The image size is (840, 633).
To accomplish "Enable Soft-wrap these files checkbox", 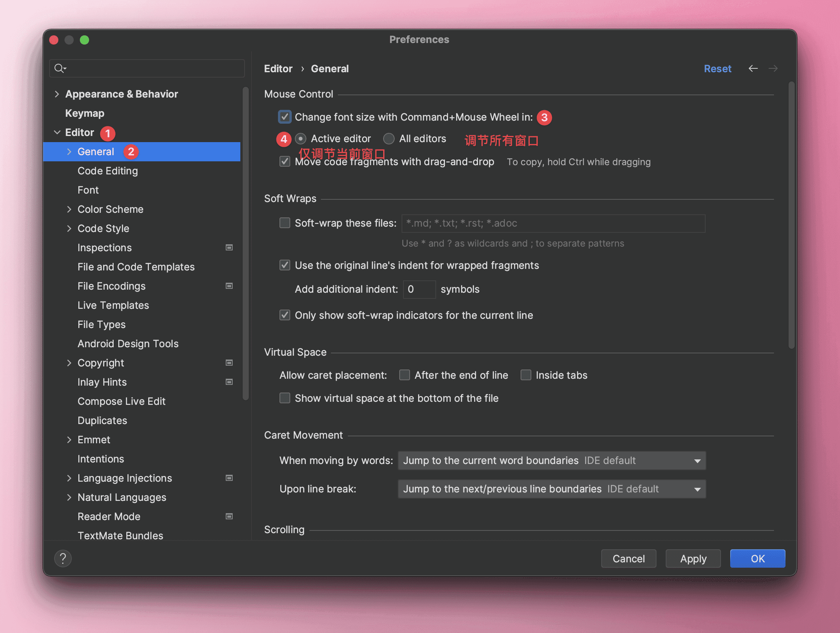I will (285, 223).
